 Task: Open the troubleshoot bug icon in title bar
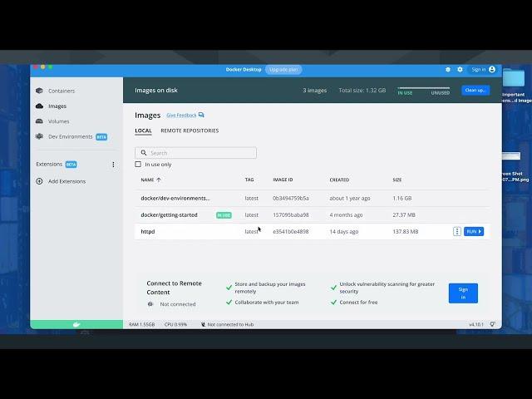[x=448, y=70]
